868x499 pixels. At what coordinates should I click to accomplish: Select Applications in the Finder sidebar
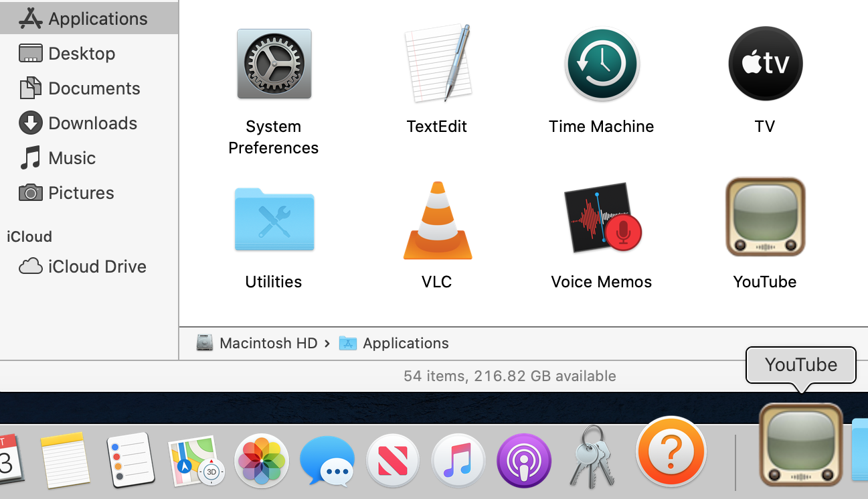coord(89,19)
